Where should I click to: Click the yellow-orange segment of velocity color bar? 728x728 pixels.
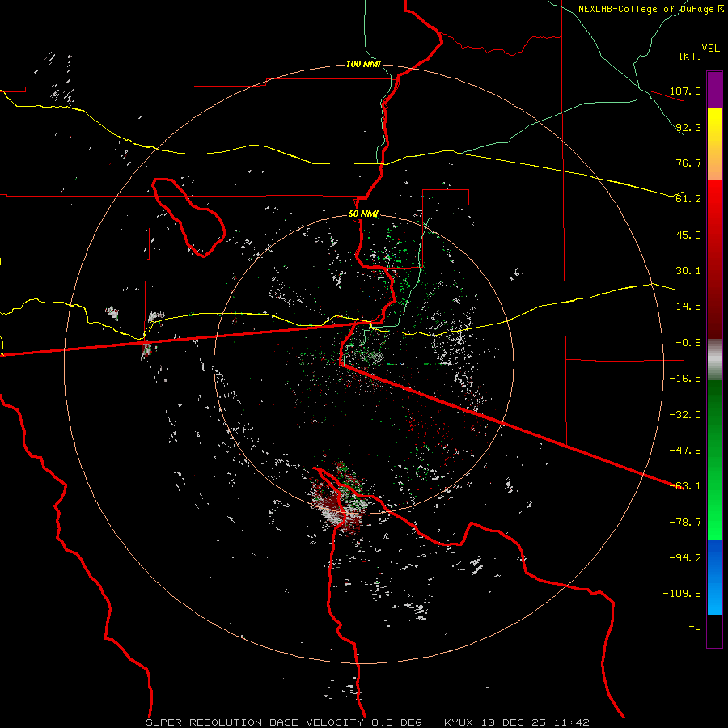coord(714,144)
